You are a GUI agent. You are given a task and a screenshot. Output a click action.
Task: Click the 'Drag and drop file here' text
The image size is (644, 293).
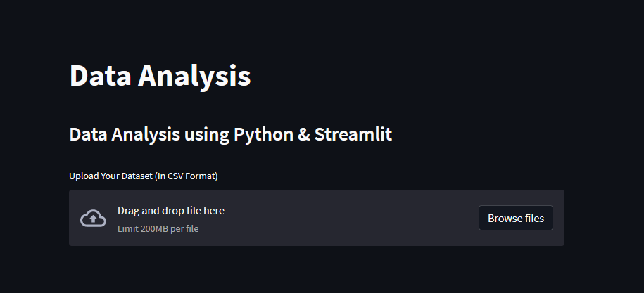pyautogui.click(x=171, y=211)
